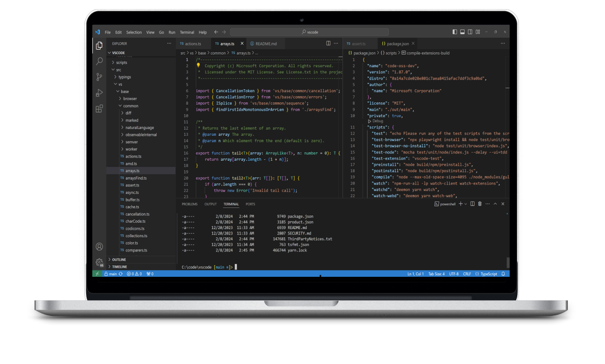605x364 pixels.
Task: Toggle the secondary side bar layout button
Action: [470, 32]
